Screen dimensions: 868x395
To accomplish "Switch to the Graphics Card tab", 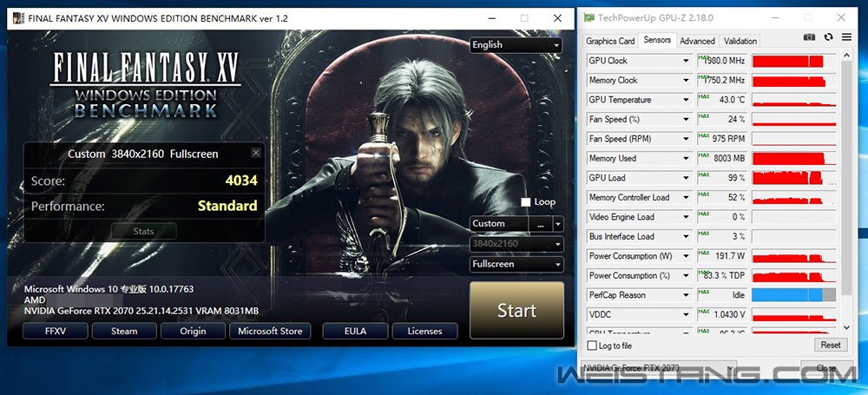I will pos(610,41).
